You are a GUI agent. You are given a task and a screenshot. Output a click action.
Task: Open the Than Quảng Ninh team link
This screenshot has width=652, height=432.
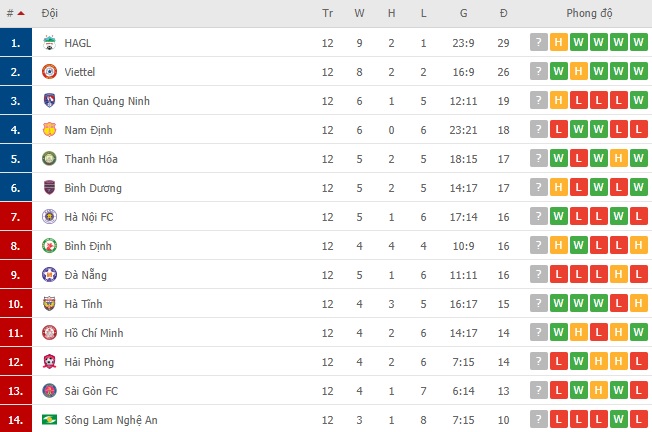[x=107, y=101]
